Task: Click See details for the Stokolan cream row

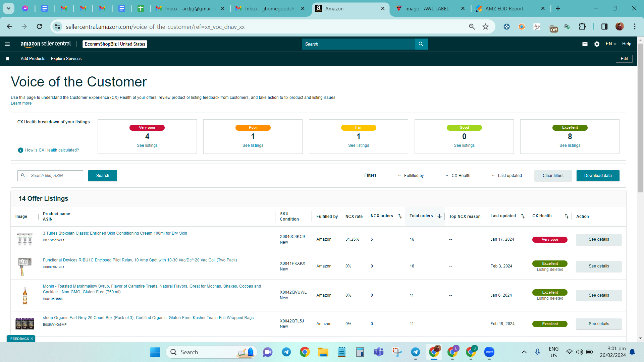Action: [x=599, y=239]
